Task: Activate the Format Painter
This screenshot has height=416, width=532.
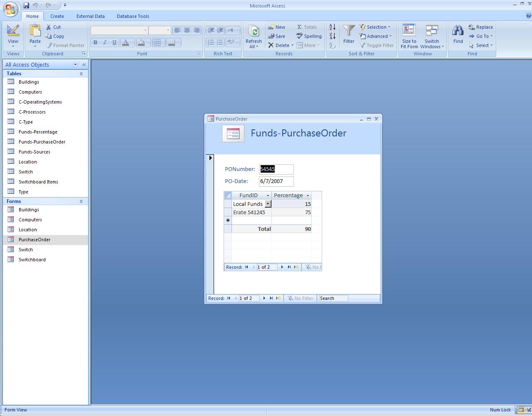Action: pos(65,45)
